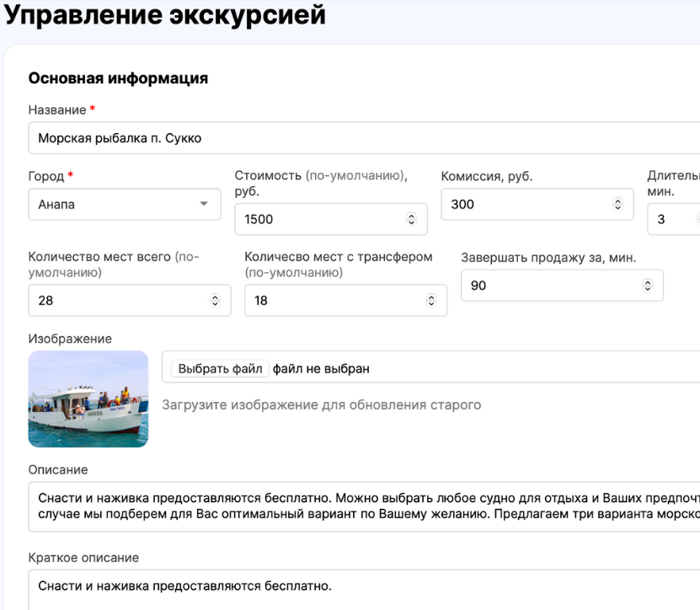
Task: Use stepper arrows in Завершать продажу field
Action: click(x=648, y=286)
